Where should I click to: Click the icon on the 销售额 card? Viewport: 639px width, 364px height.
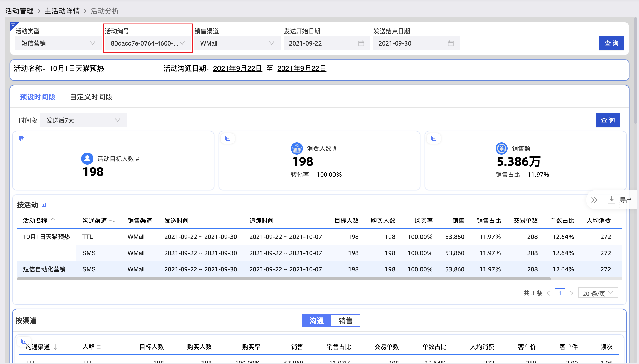(x=434, y=138)
